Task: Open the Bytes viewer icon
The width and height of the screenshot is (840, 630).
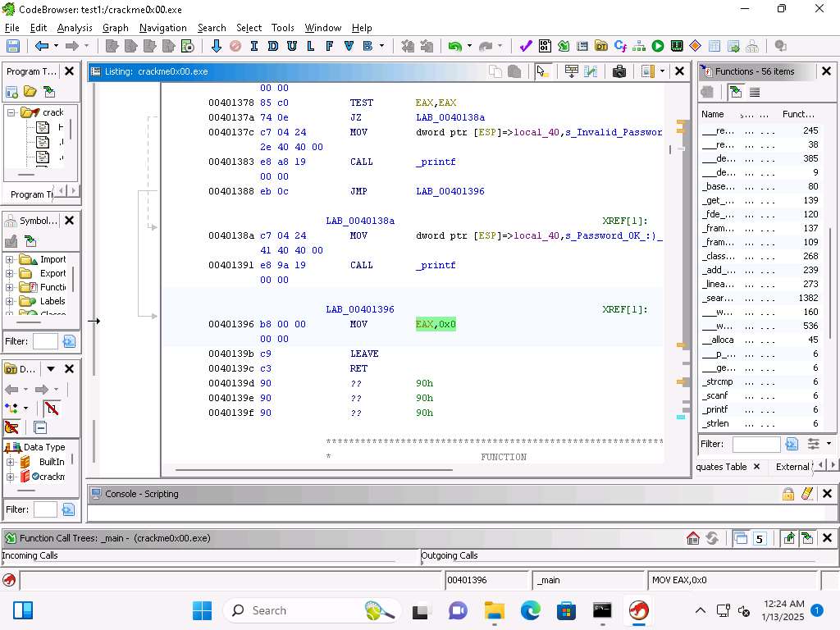Action: [x=546, y=46]
